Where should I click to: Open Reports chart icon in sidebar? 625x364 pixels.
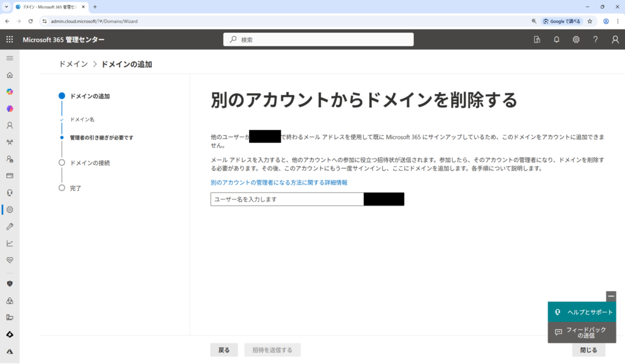tap(9, 243)
